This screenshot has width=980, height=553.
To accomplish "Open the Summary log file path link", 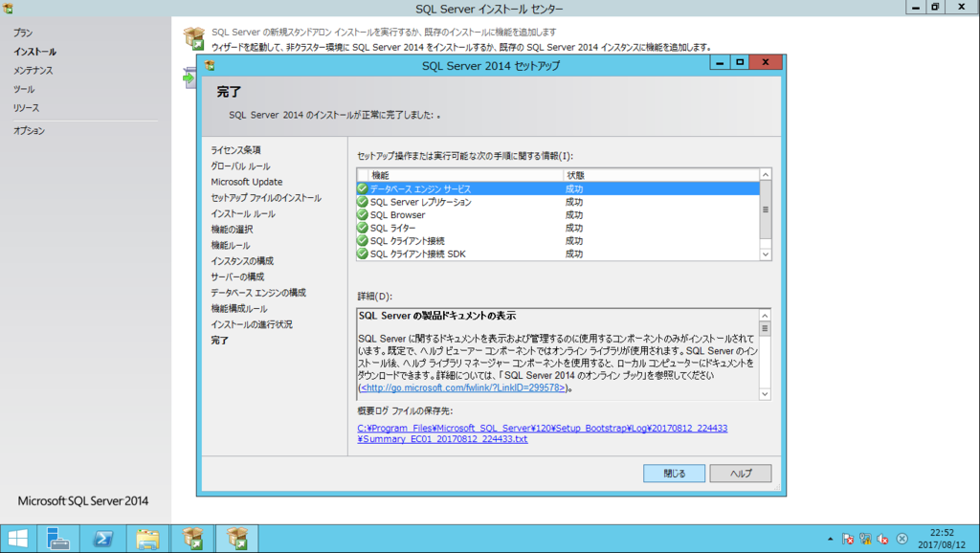I will click(542, 433).
